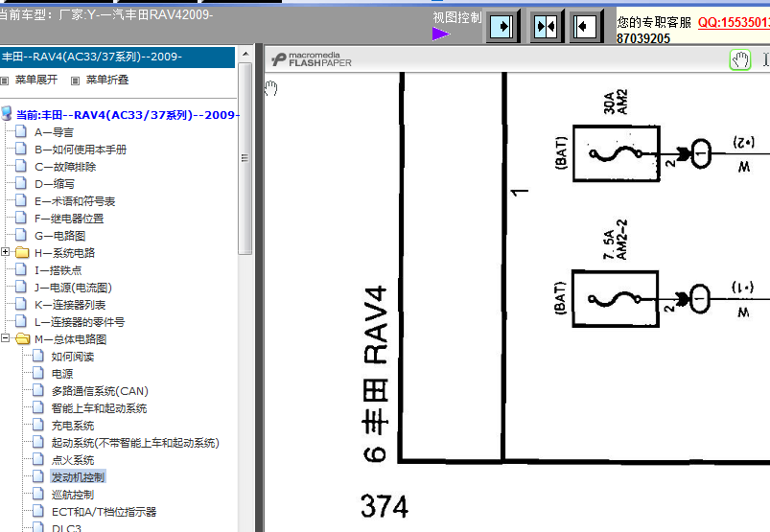
Task: Collapse the M—总体电路图 tree node
Action: click(x=5, y=338)
